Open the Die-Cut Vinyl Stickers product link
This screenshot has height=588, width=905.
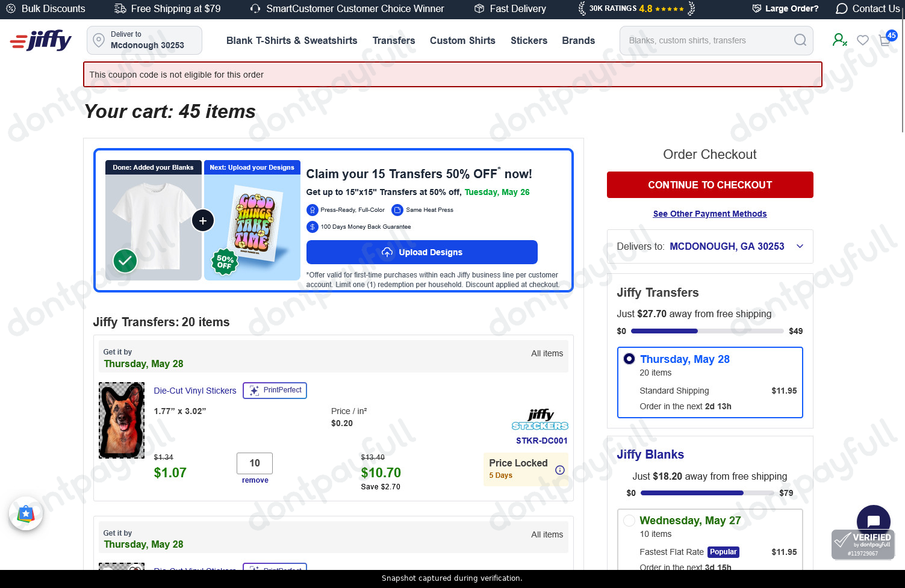pyautogui.click(x=195, y=391)
